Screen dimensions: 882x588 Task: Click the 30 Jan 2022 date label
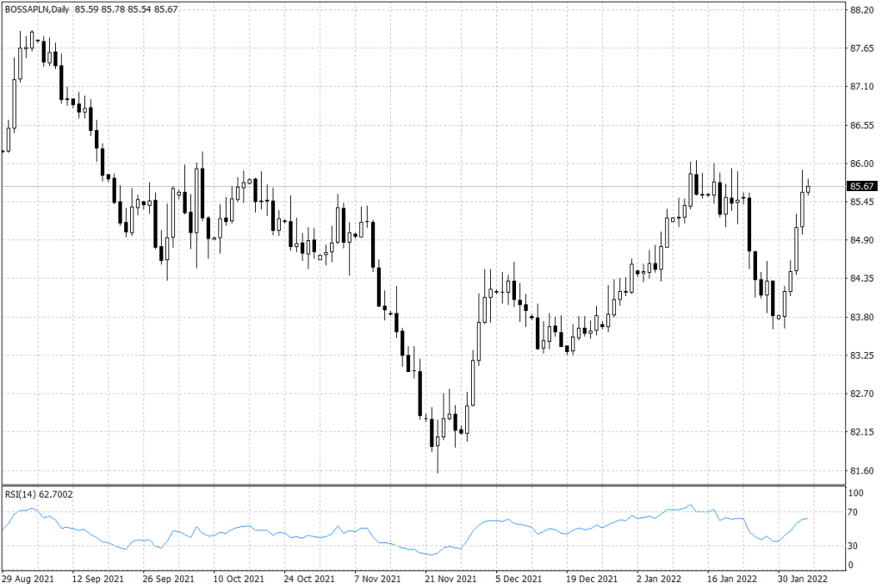pos(803,579)
